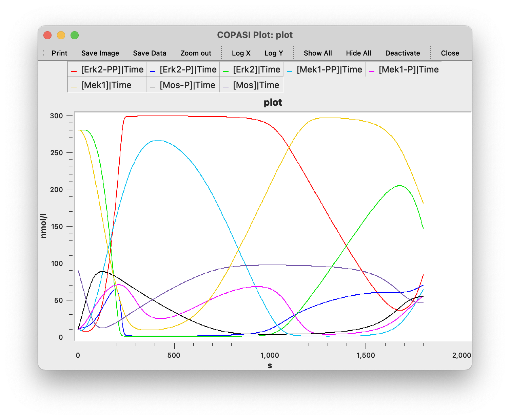Screen dimensions: 510x420
Task: Toggle the [Mos]|Time legend curve
Action: coord(251,85)
